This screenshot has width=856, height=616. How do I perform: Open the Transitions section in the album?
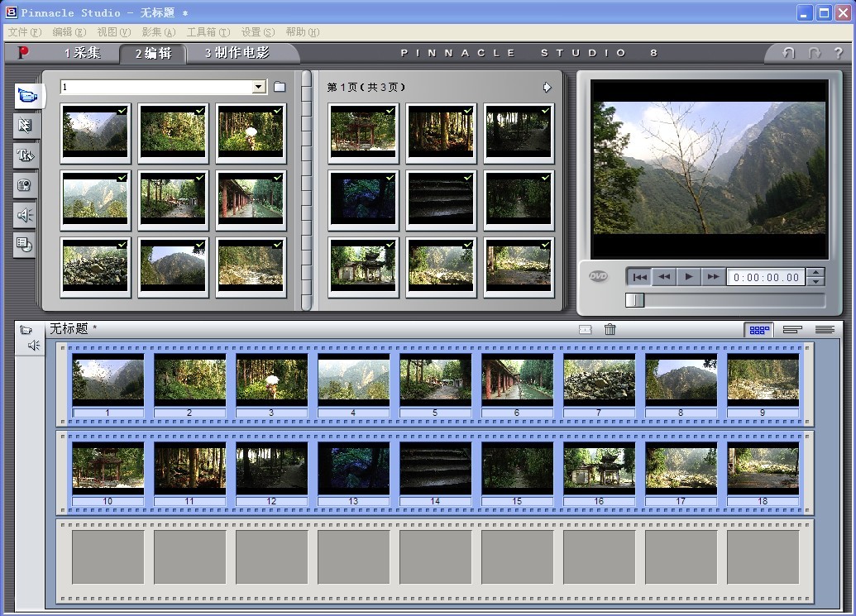click(25, 125)
